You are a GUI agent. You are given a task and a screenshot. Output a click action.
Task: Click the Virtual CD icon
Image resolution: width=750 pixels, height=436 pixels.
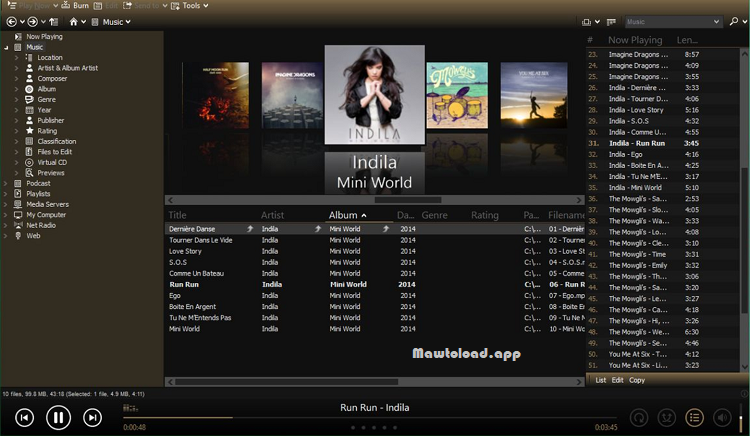pos(29,162)
